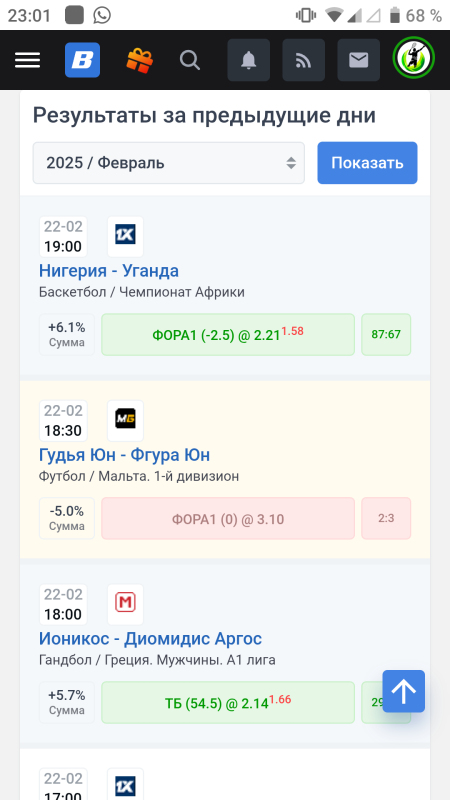Open the mail envelope icon
Image resolution: width=450 pixels, height=800 pixels.
point(359,60)
